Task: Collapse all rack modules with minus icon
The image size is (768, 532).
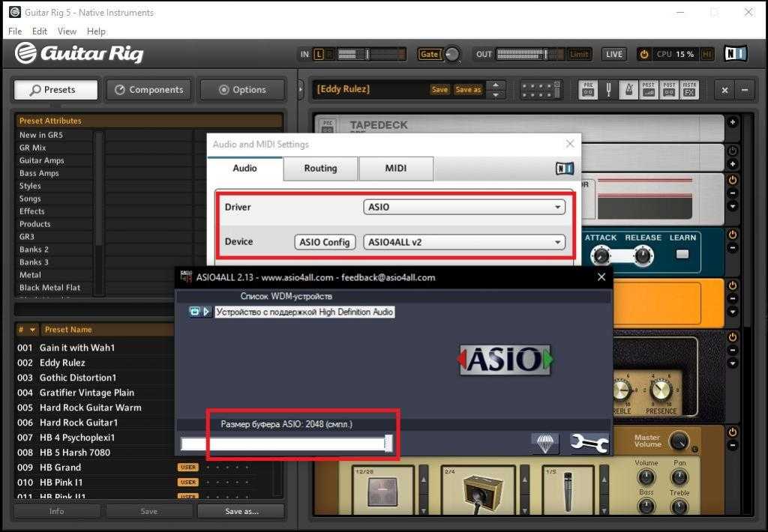Action: [x=745, y=90]
